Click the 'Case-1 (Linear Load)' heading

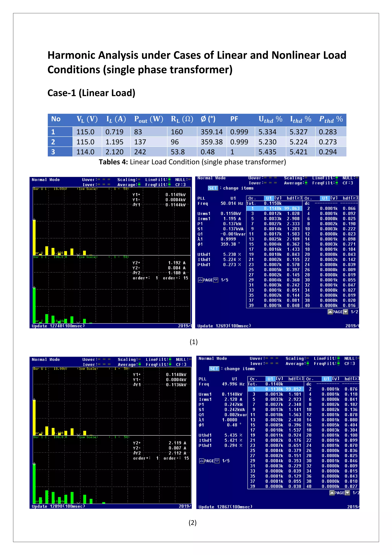(x=91, y=93)
